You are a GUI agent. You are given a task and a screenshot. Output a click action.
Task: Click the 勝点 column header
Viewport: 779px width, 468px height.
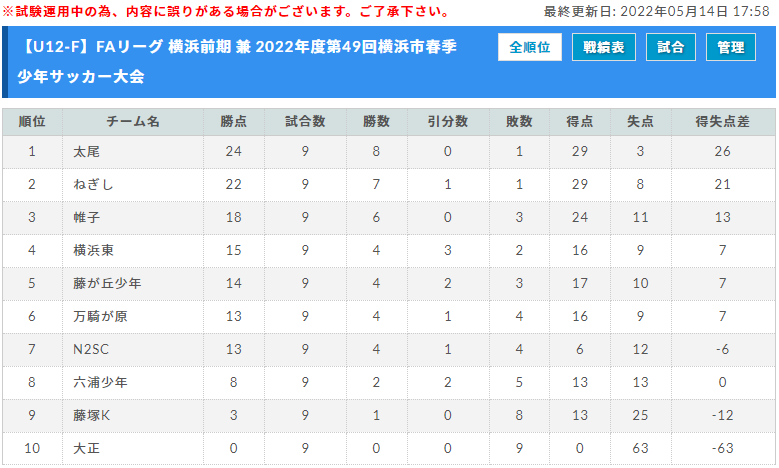point(234,122)
